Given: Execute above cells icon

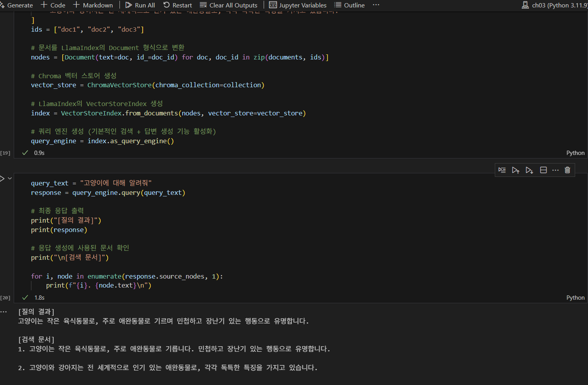Looking at the screenshot, I should point(516,170).
